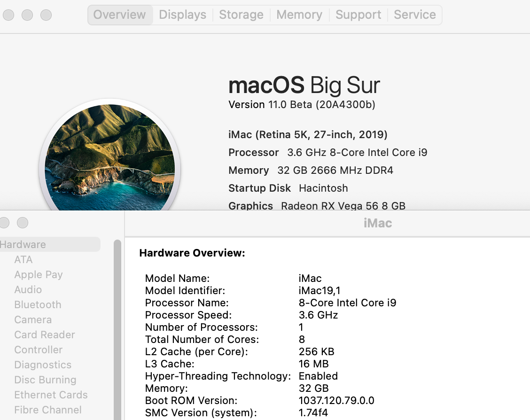Click the iMac window title

click(x=378, y=223)
